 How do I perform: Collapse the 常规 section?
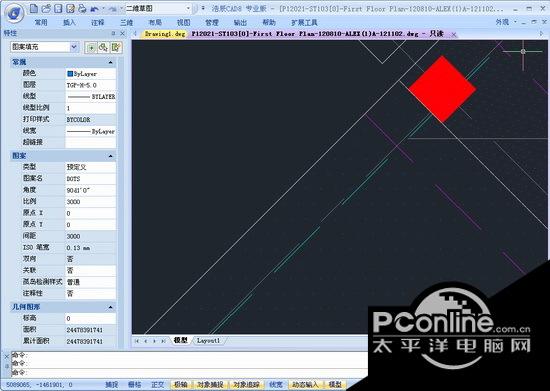coord(110,62)
